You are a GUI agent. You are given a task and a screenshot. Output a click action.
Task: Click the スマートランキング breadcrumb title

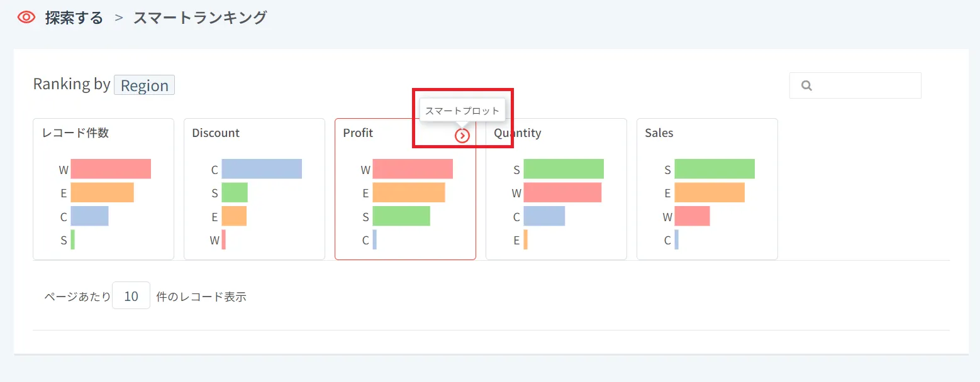(x=200, y=18)
